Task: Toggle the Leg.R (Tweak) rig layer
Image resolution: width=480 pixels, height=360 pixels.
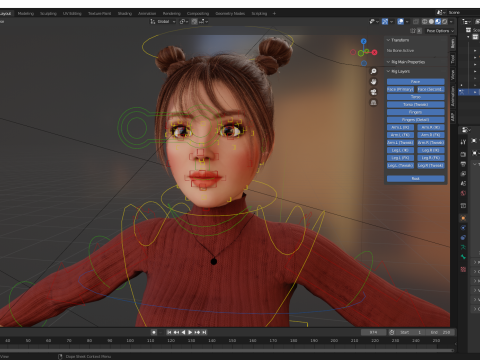Action: click(x=431, y=166)
